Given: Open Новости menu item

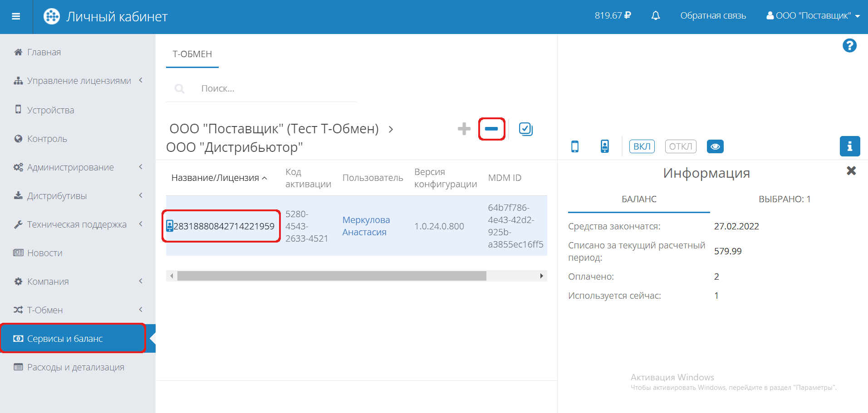Looking at the screenshot, I should tap(45, 253).
